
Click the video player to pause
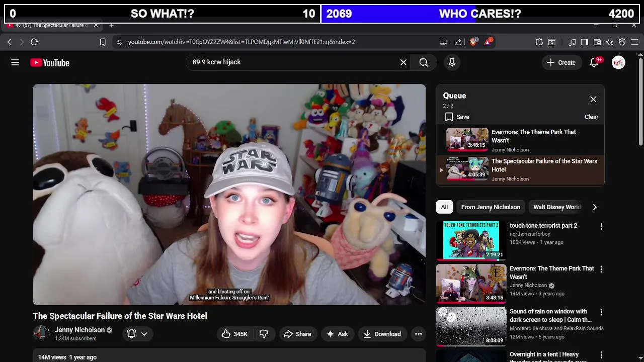tap(229, 195)
